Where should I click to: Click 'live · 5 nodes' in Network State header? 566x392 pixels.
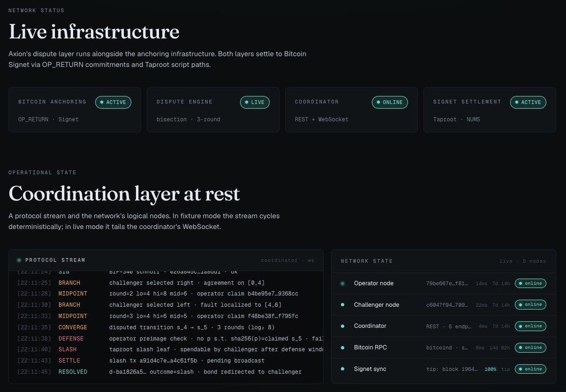523,261
